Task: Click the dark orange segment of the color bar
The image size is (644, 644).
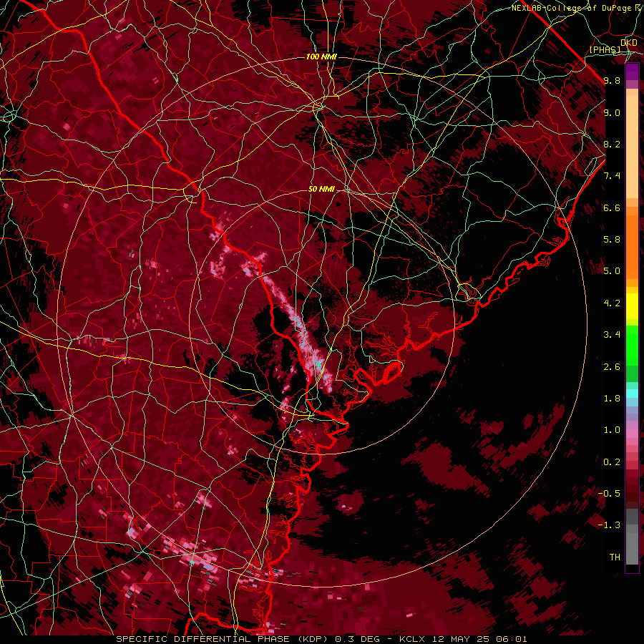Action: pyautogui.click(x=632, y=246)
